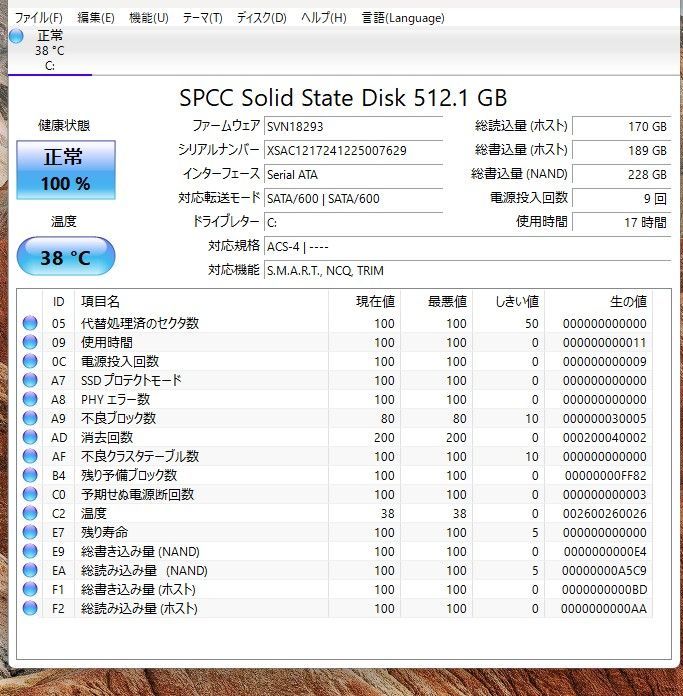Open the テーマ(T) menu
The image size is (683, 696).
[202, 18]
